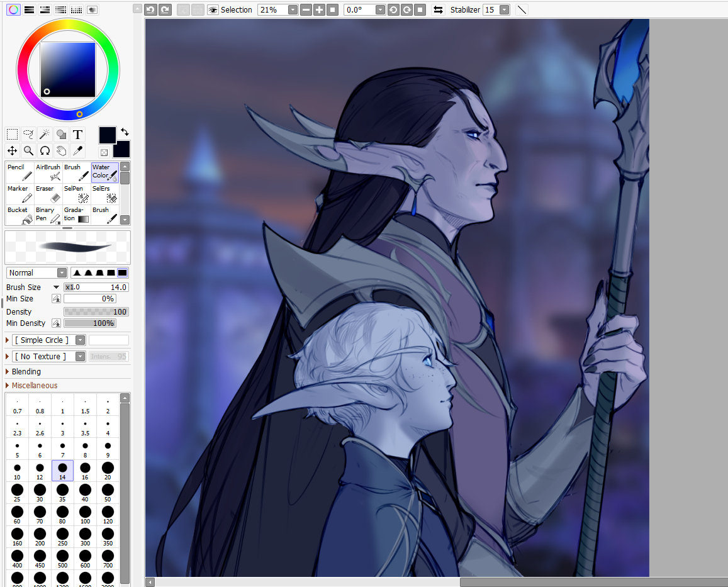Select the Bucket fill tool
Screen dimensions: 728x587
(20, 215)
